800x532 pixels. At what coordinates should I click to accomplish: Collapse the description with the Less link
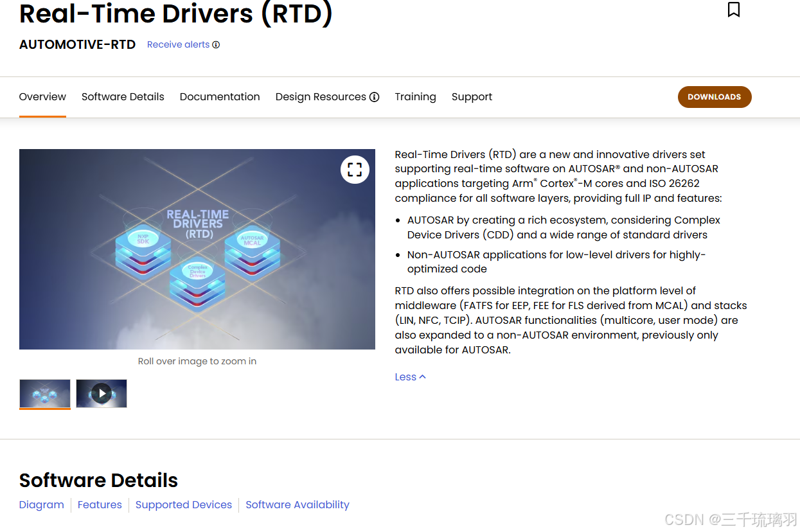pos(410,377)
